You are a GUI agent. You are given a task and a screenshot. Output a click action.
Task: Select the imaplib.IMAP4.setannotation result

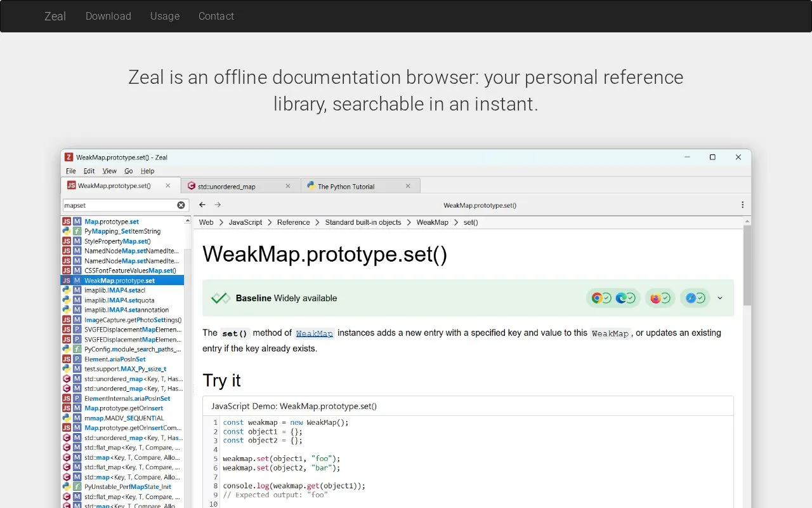tap(124, 310)
